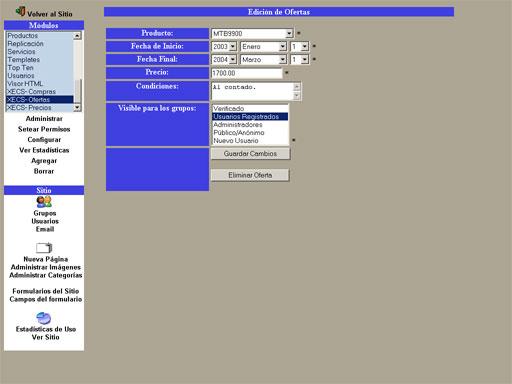
Task: Click the Eliminar Oferta button
Action: coord(250,175)
